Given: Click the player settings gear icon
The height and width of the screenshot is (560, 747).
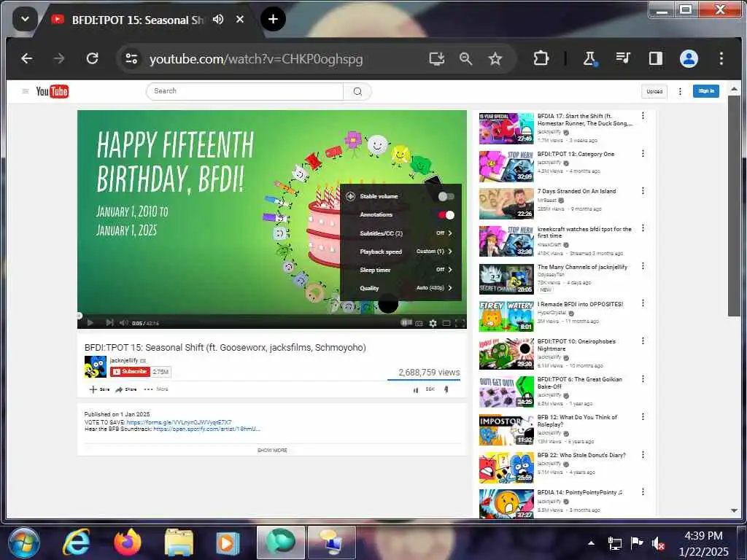Looking at the screenshot, I should pos(433,323).
